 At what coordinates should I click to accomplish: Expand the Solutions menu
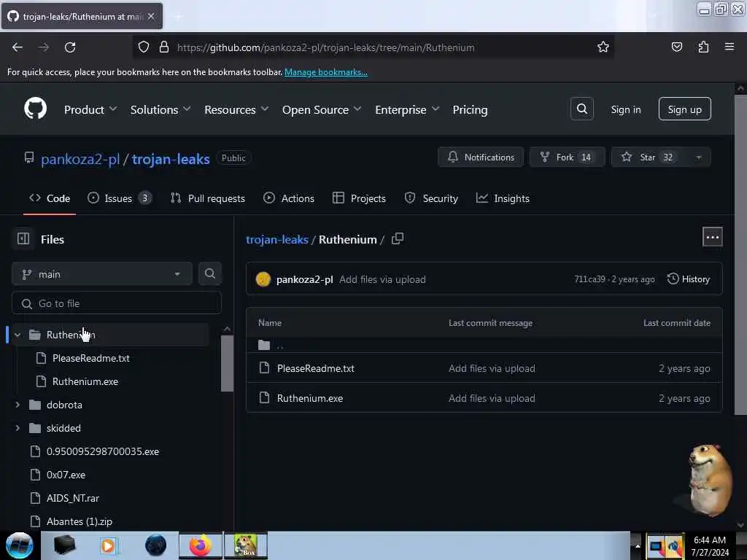[160, 109]
